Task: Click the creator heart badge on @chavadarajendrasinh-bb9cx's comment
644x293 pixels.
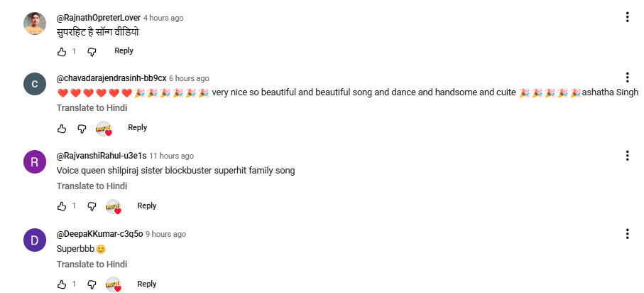Action: tap(104, 129)
